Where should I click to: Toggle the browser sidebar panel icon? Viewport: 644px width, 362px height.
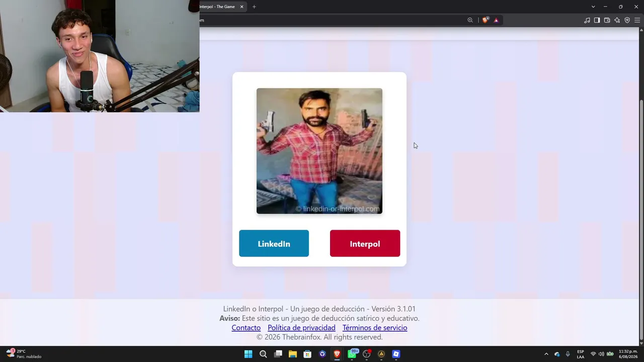click(x=597, y=20)
